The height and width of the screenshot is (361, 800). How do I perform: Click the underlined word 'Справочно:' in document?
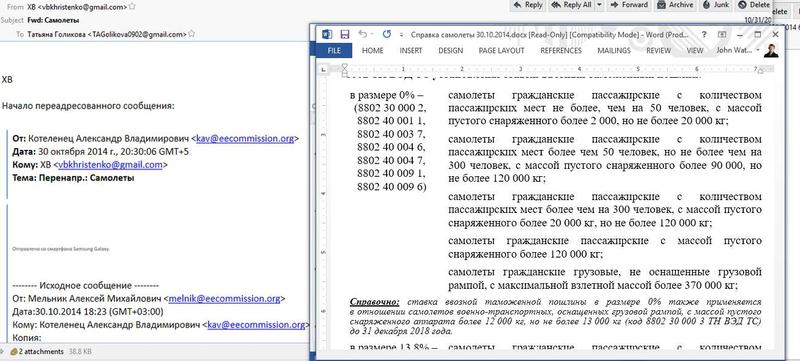[374, 301]
